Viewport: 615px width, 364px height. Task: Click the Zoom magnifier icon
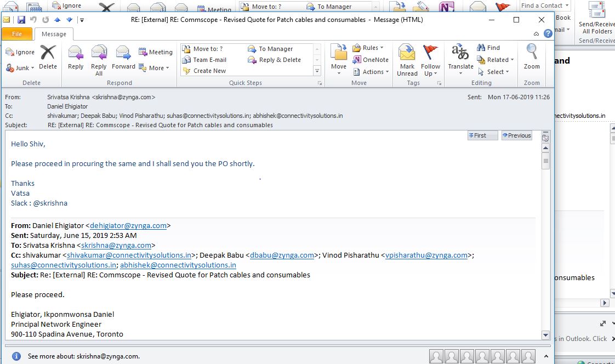pyautogui.click(x=532, y=56)
